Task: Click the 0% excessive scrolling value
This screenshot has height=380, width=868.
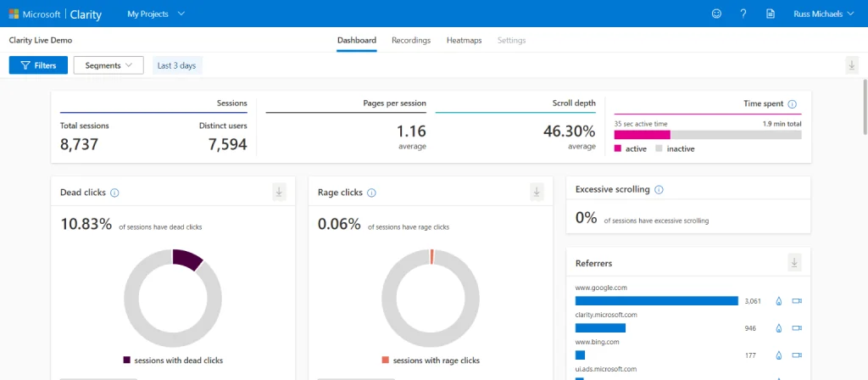Action: (x=587, y=218)
